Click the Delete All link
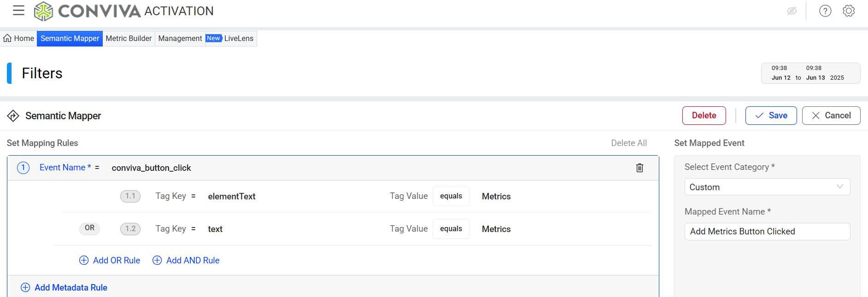Screen dimensions: 868x297 point(628,143)
